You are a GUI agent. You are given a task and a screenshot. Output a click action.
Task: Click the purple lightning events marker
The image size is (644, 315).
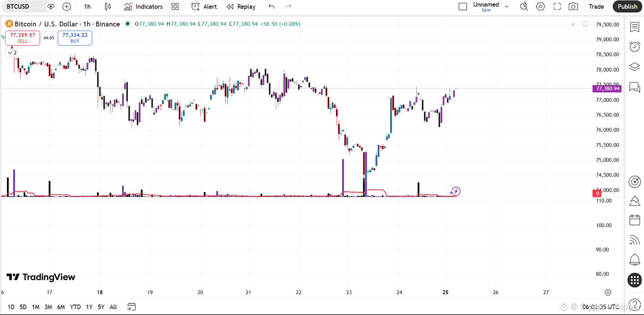(x=456, y=191)
